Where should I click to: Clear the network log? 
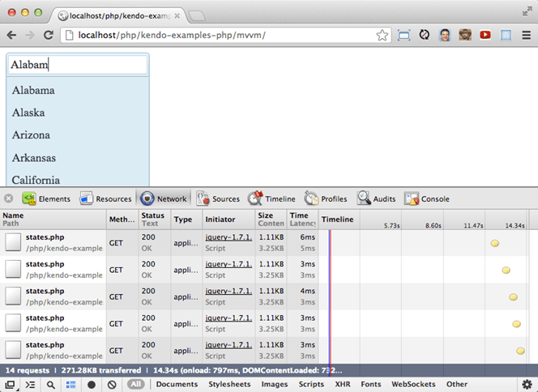[x=111, y=385]
